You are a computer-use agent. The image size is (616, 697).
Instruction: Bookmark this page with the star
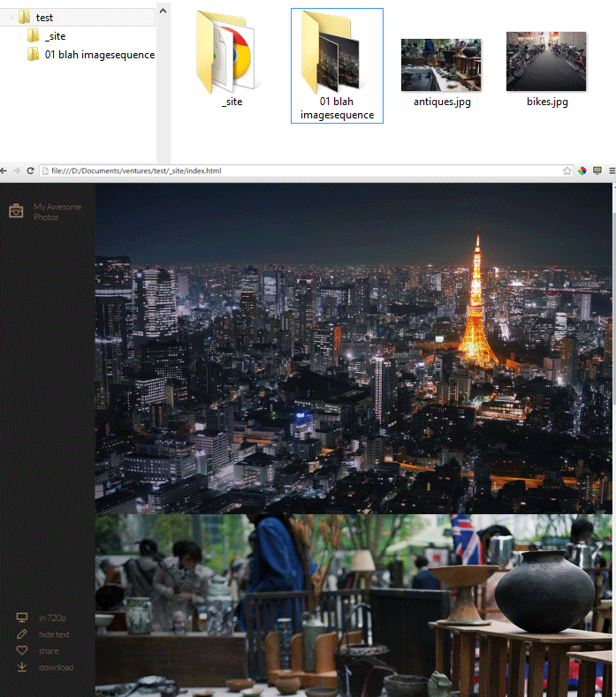point(567,170)
